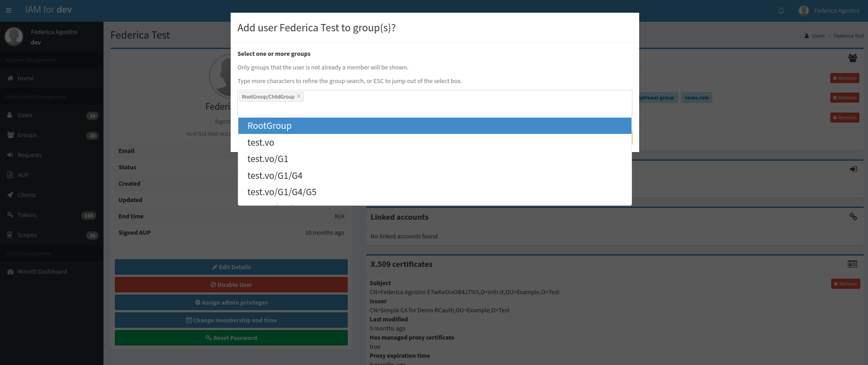868x365 pixels.
Task: Click the Scopes icon in sidebar
Action: point(10,235)
